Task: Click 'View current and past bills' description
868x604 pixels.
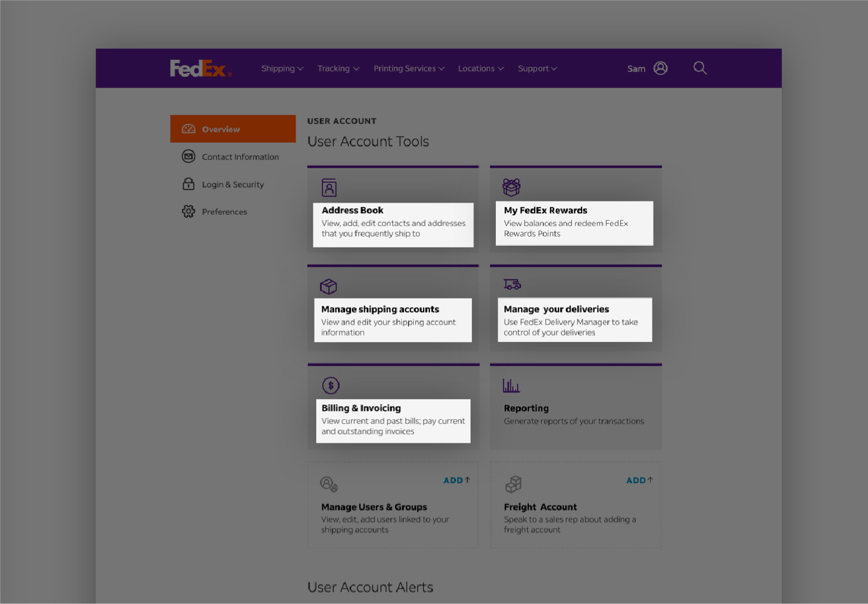Action: pos(393,427)
